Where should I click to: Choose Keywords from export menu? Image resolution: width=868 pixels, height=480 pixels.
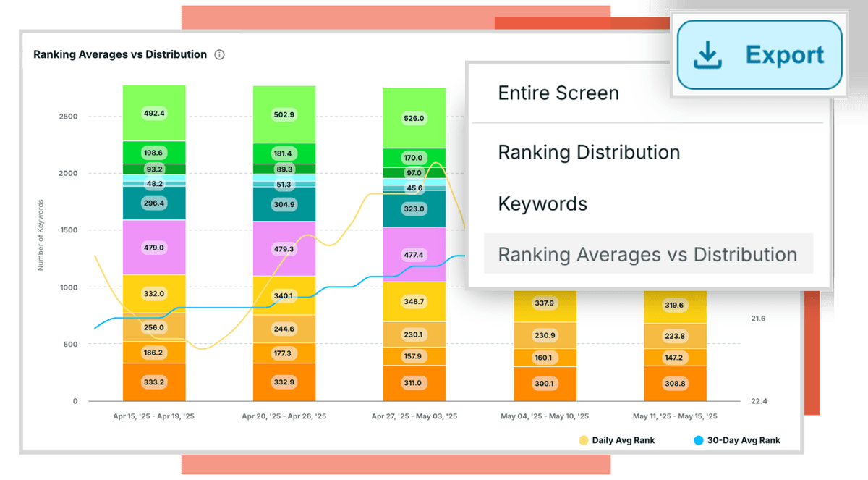pyautogui.click(x=542, y=204)
